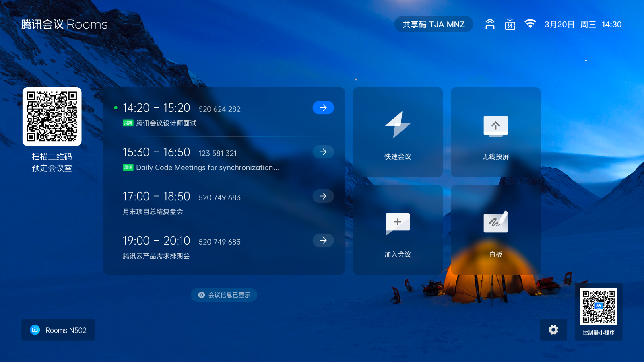Open wireless screen casting (无线投屏) tile
This screenshot has width=644, height=362.
point(495,132)
